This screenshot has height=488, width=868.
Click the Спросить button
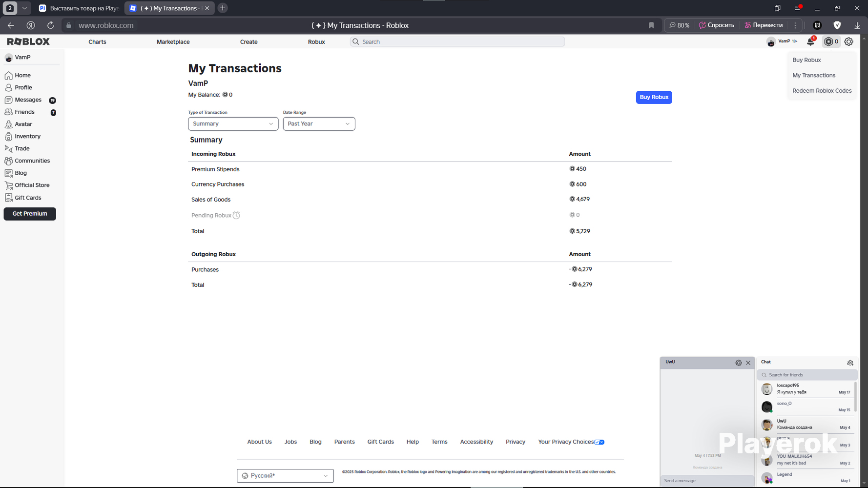point(716,25)
